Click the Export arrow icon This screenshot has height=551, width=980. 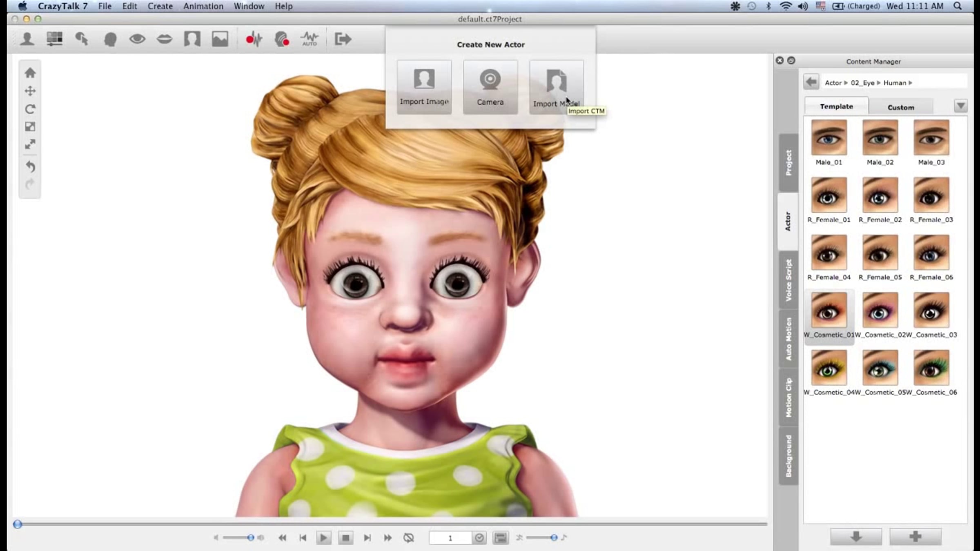click(343, 39)
